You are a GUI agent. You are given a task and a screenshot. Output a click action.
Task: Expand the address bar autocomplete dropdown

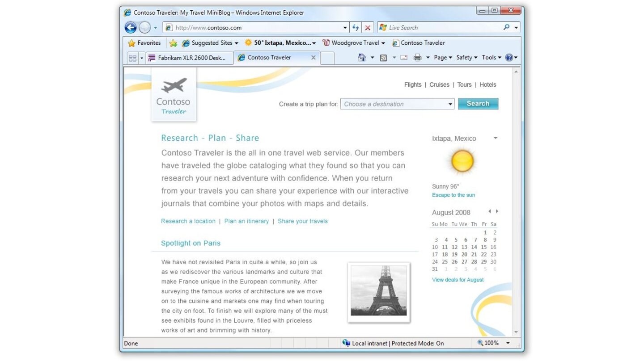tap(345, 28)
